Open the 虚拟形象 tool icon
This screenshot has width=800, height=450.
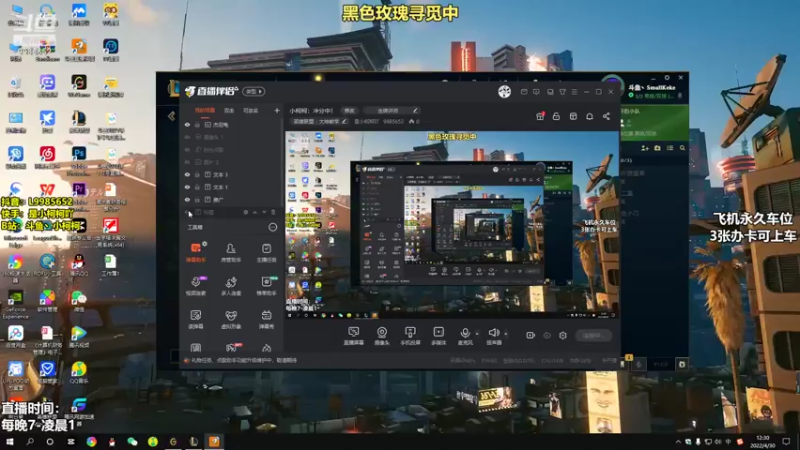(231, 319)
